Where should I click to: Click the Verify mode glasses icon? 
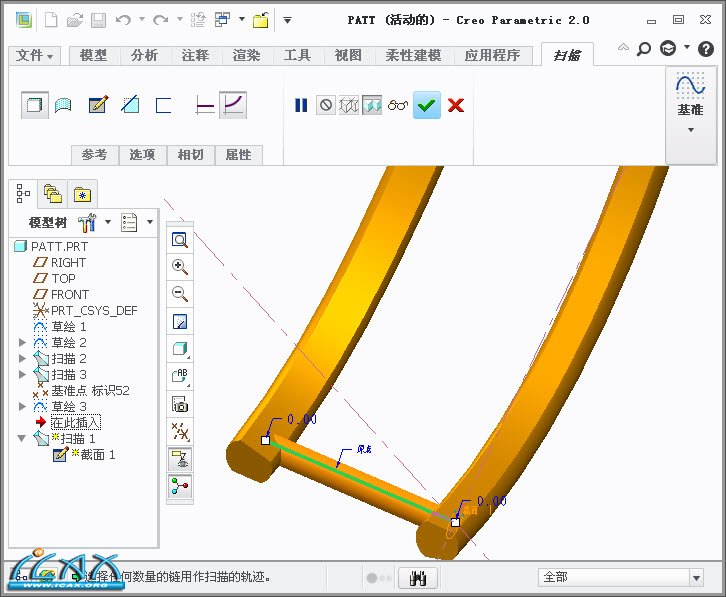pyautogui.click(x=398, y=105)
